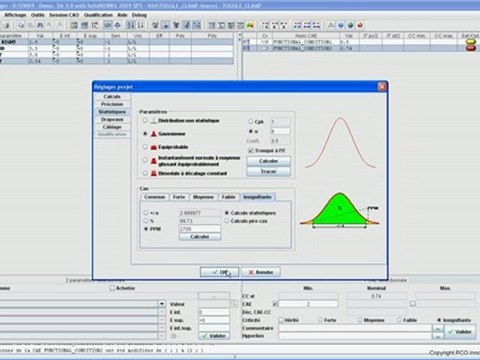480x360 pixels.
Task: Open the Outils menu
Action: tap(38, 15)
